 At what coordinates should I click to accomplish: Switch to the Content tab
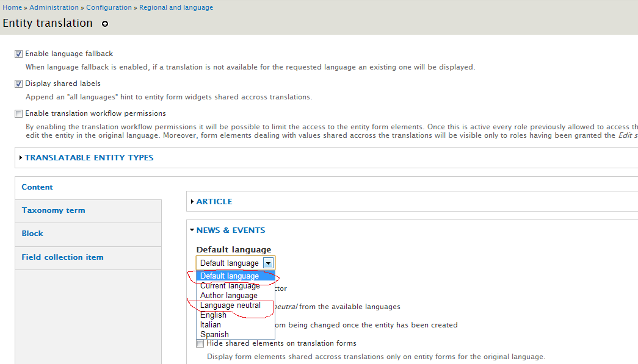[37, 187]
